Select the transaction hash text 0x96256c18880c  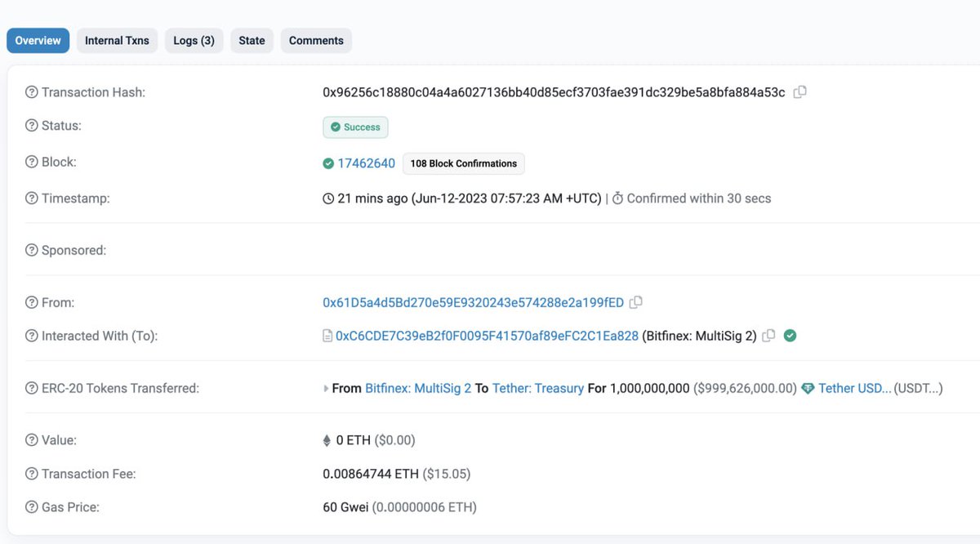click(x=554, y=92)
